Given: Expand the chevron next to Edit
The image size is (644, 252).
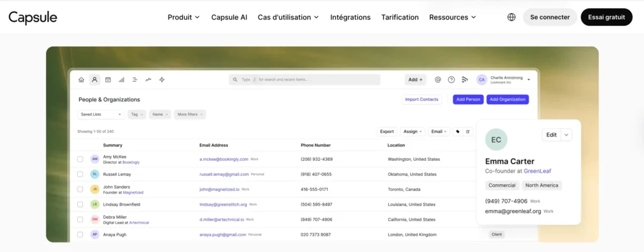Looking at the screenshot, I should coord(567,134).
